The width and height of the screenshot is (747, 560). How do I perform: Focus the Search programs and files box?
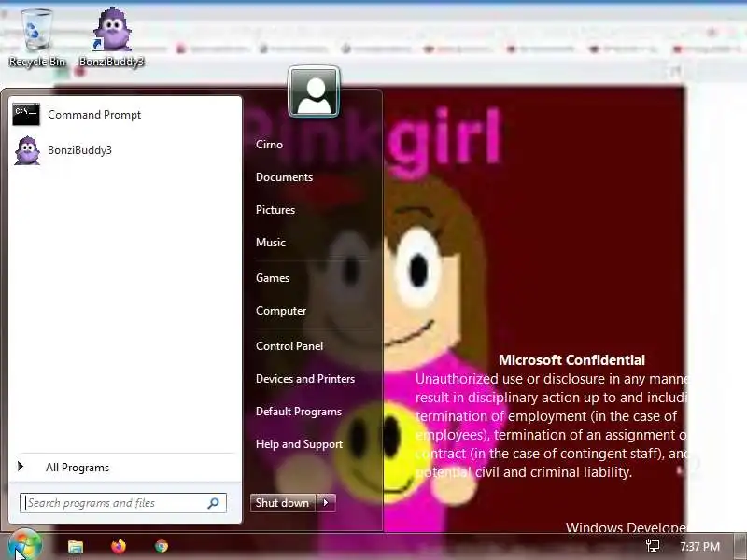tap(123, 503)
